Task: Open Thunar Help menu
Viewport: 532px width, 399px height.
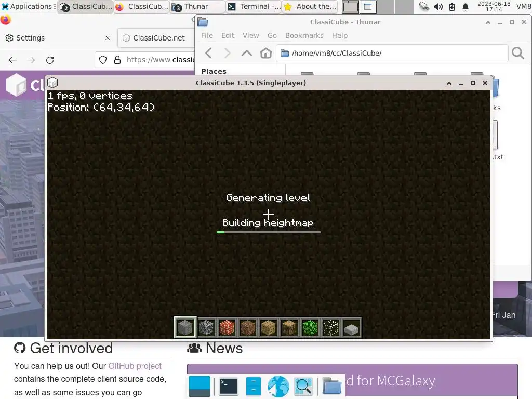Action: 340,36
